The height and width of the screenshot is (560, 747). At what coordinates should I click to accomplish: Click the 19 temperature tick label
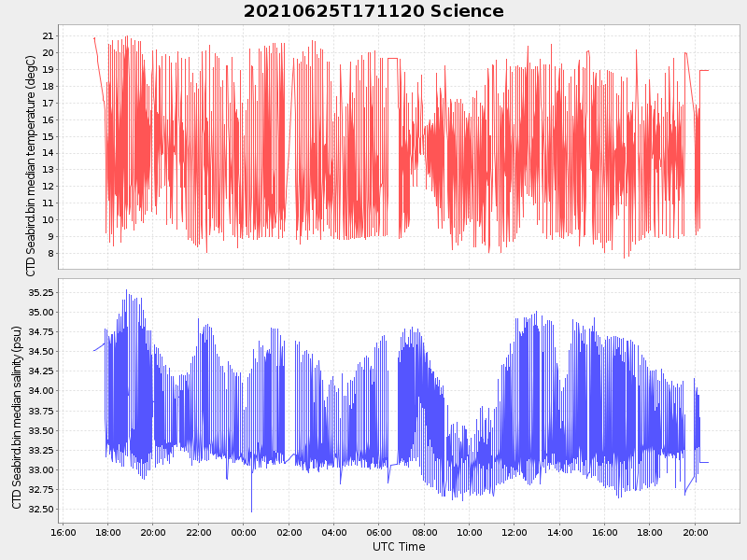pos(48,69)
